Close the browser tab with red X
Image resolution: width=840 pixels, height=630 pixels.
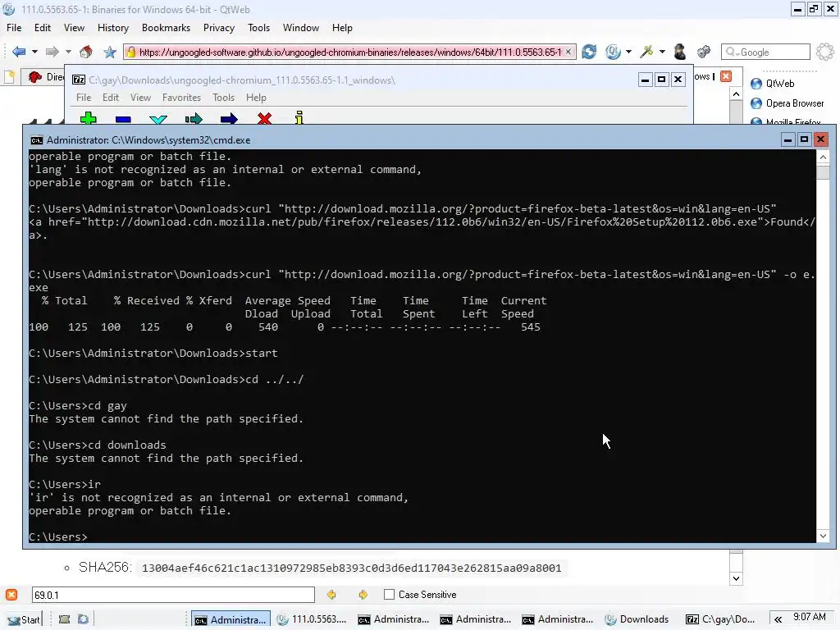click(726, 76)
